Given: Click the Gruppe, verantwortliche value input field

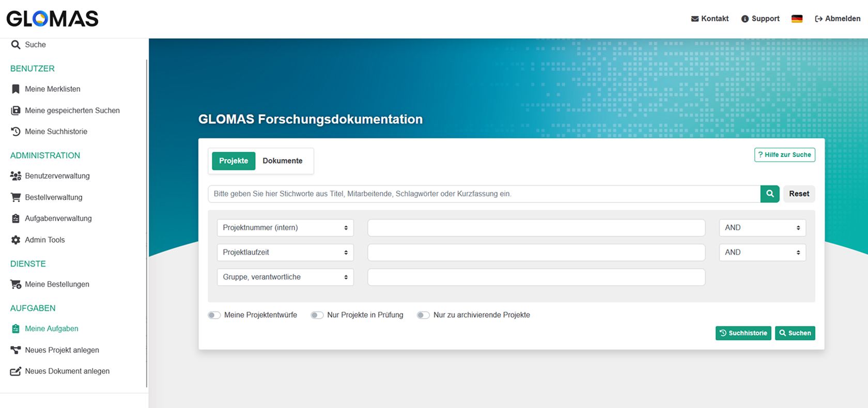Looking at the screenshot, I should 536,277.
